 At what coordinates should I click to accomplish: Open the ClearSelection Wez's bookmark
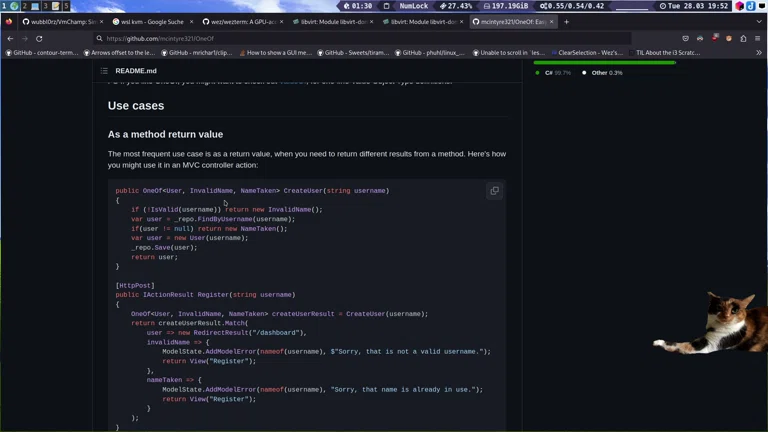point(587,52)
